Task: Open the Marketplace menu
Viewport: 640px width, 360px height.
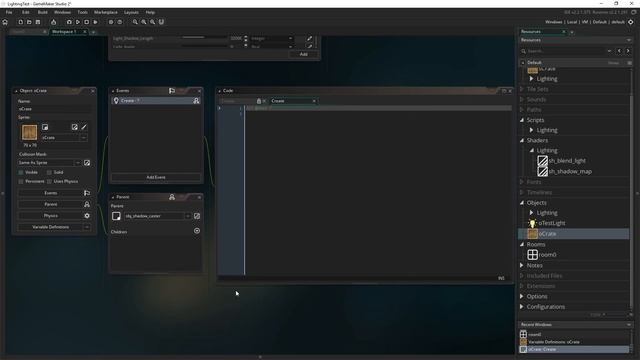Action: pos(106,12)
